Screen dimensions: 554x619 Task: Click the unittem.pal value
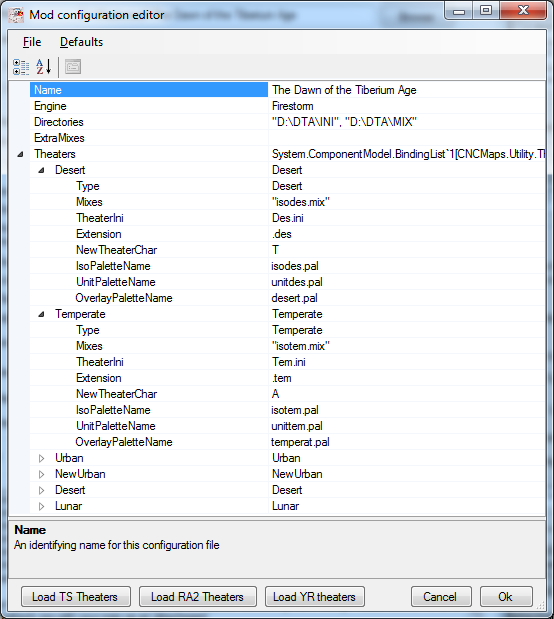(407, 426)
